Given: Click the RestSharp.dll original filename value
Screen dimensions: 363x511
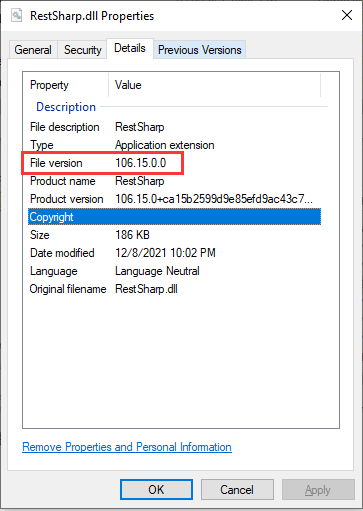Looking at the screenshot, I should (x=146, y=289).
